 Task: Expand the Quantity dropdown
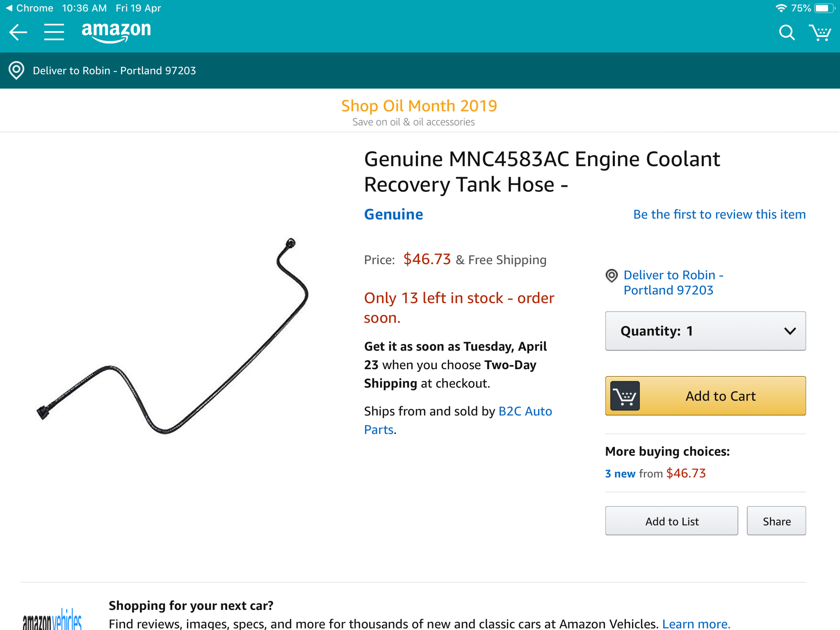(x=705, y=331)
